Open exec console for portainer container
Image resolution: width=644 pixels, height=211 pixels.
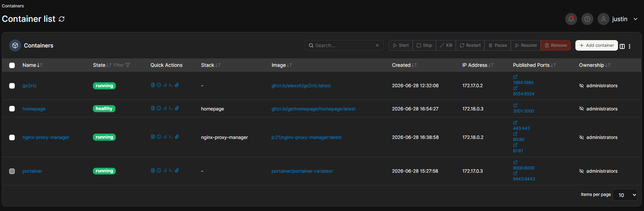(x=171, y=171)
